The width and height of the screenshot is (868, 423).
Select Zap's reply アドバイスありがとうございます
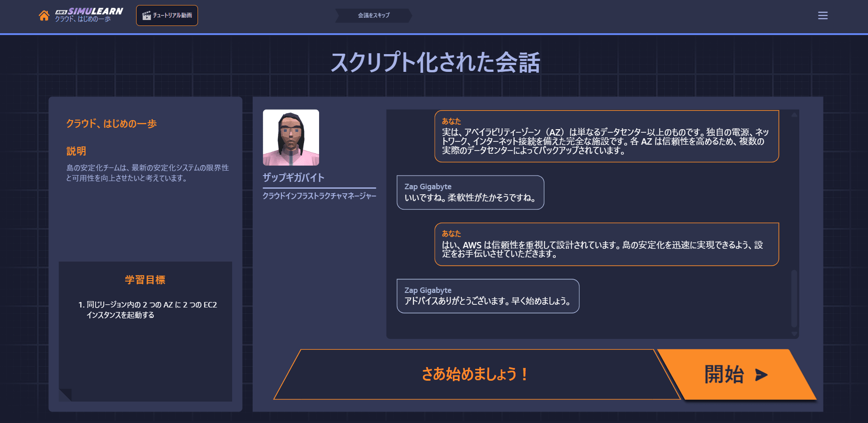pyautogui.click(x=488, y=296)
